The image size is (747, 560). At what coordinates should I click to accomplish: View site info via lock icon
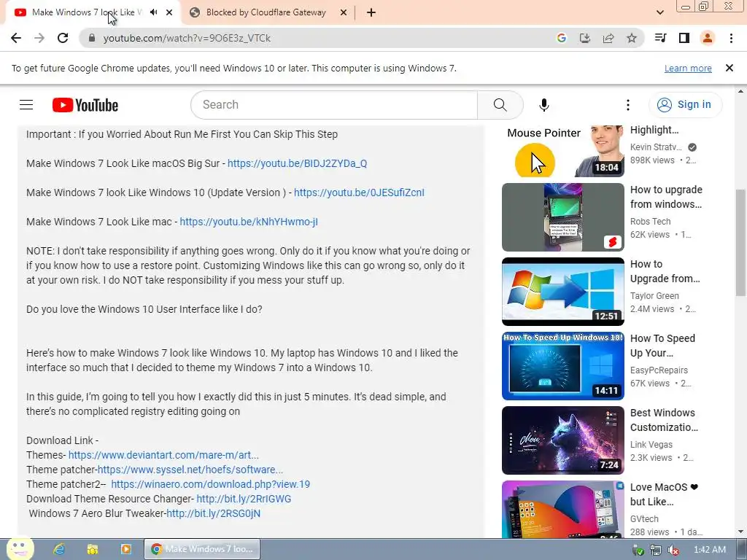click(92, 38)
